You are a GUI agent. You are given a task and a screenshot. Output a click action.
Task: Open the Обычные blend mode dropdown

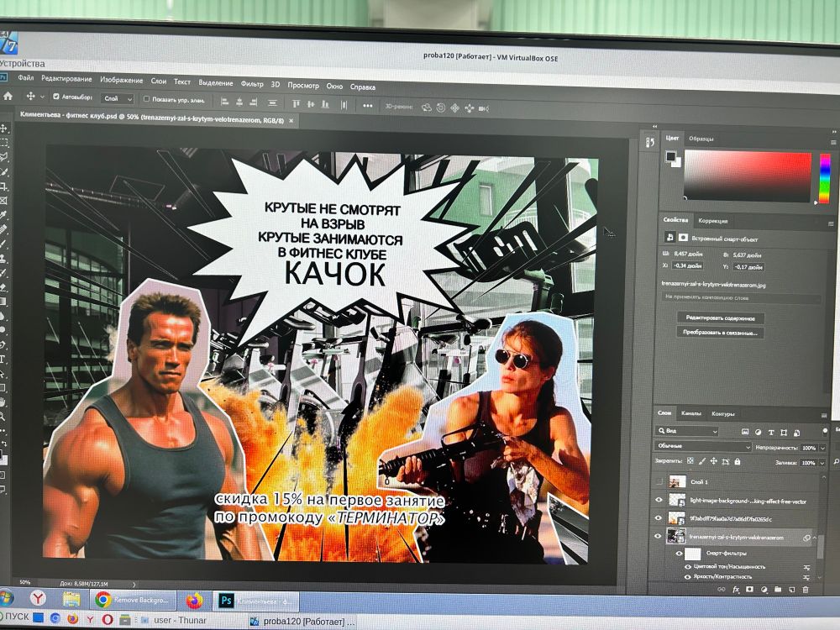703,446
